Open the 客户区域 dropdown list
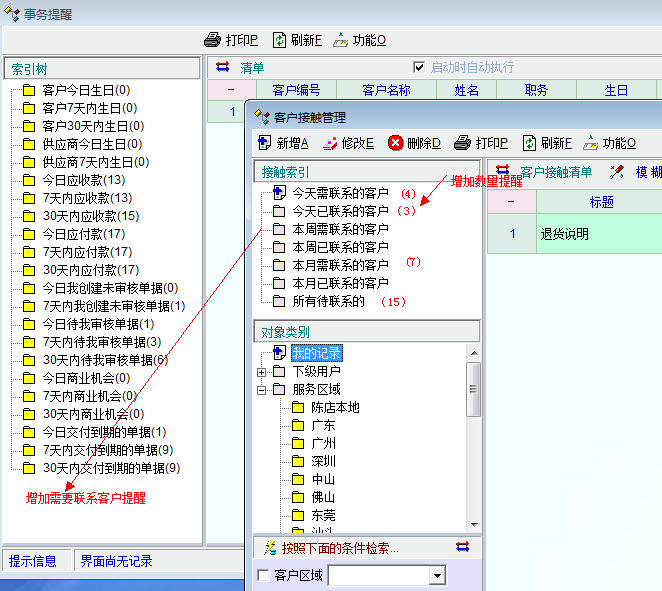Image resolution: width=662 pixels, height=591 pixels. 436,576
